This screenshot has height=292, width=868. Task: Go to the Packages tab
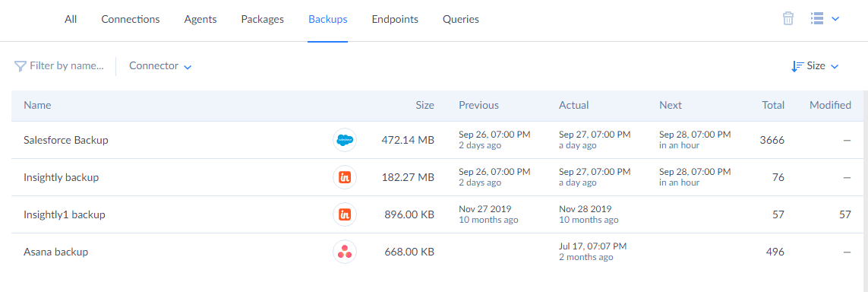pyautogui.click(x=263, y=20)
